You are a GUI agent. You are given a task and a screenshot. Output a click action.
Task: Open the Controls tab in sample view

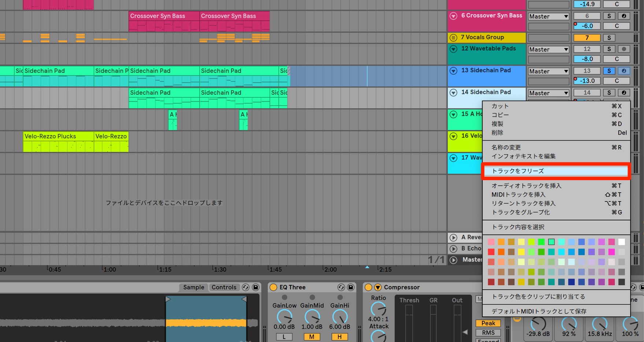pyautogui.click(x=224, y=287)
